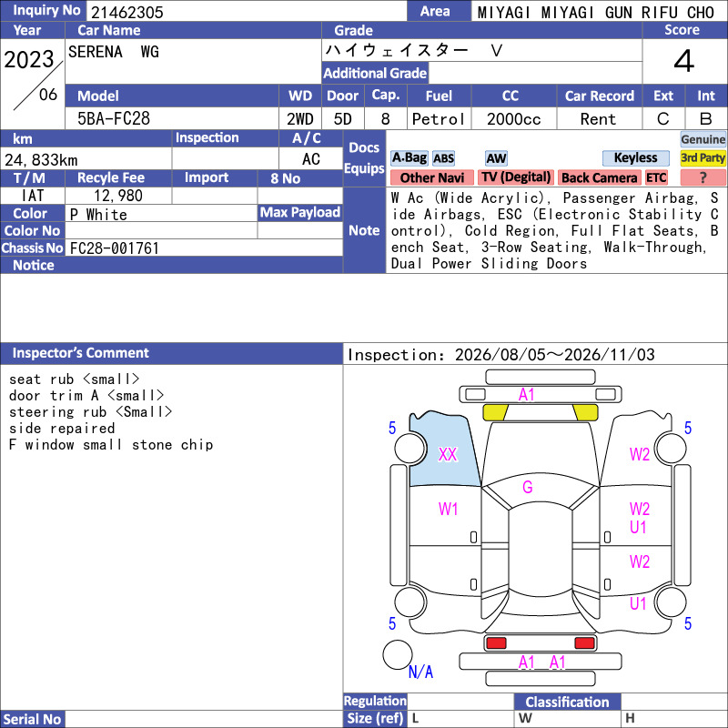Click the left red tail light

(x=496, y=643)
